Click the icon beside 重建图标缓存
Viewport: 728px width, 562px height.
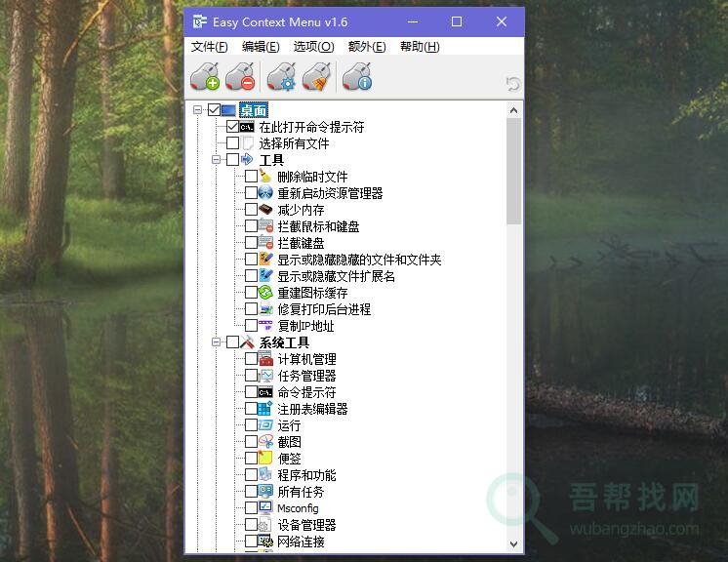click(265, 293)
